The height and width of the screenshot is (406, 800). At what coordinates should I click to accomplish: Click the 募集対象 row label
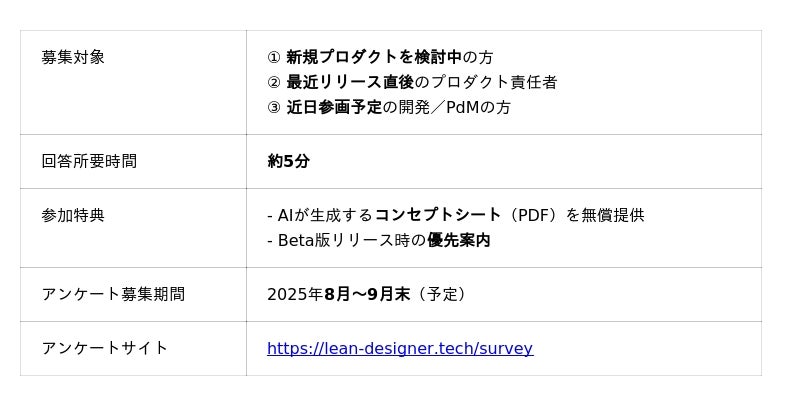(x=73, y=57)
